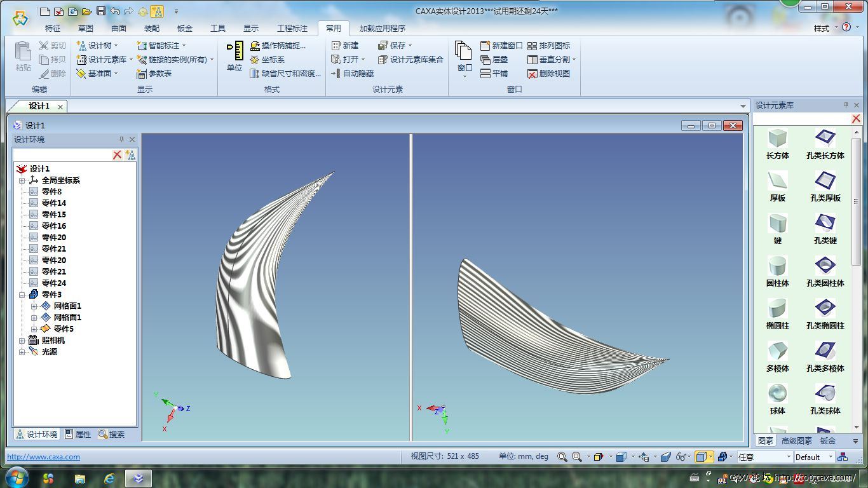
Task: Click the pin icon of 设计环境 panel
Action: click(x=121, y=139)
